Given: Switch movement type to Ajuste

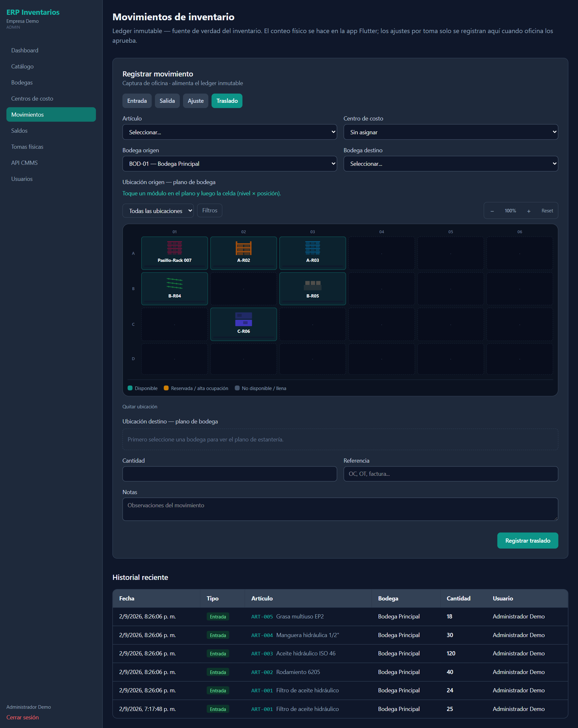Looking at the screenshot, I should [196, 101].
